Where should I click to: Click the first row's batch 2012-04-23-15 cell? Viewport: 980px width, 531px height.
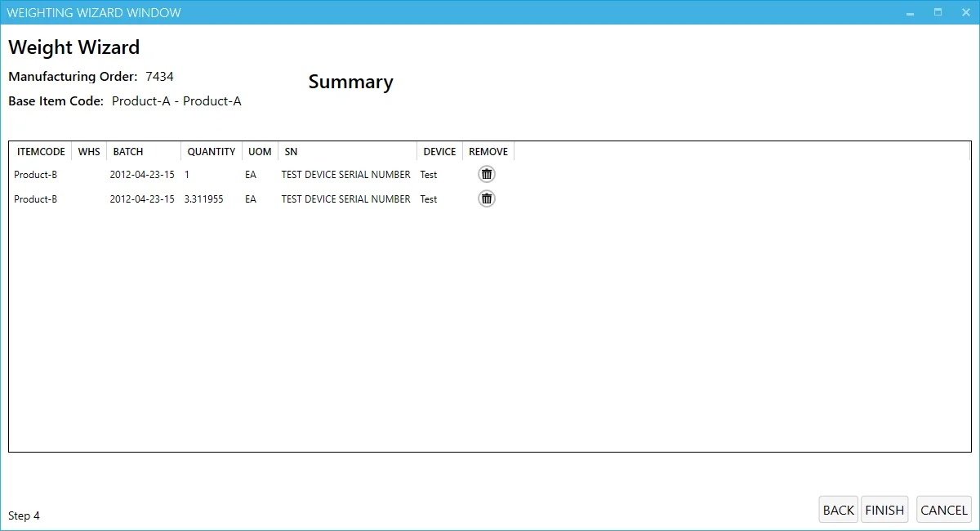tap(142, 175)
